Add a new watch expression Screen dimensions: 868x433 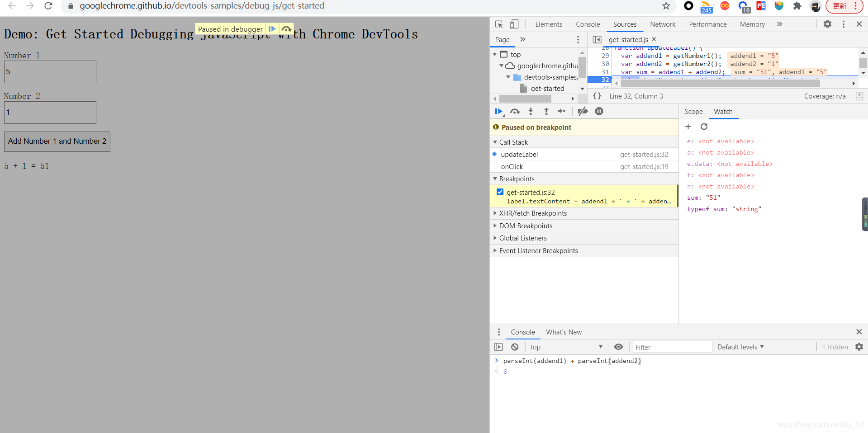688,127
